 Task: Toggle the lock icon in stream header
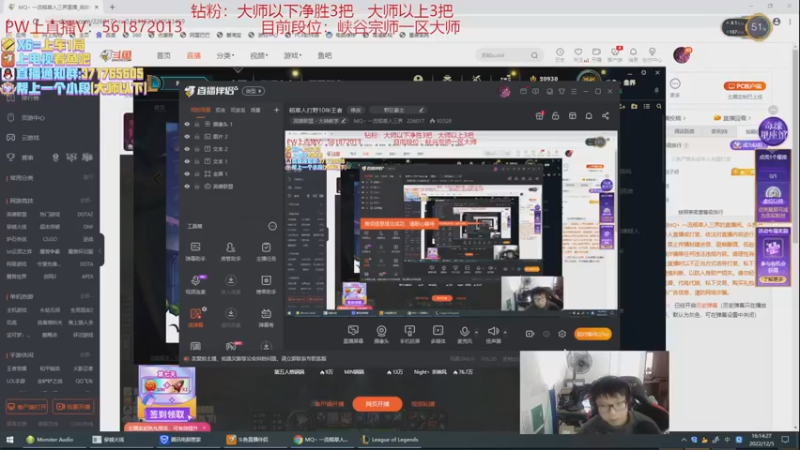[x=556, y=116]
